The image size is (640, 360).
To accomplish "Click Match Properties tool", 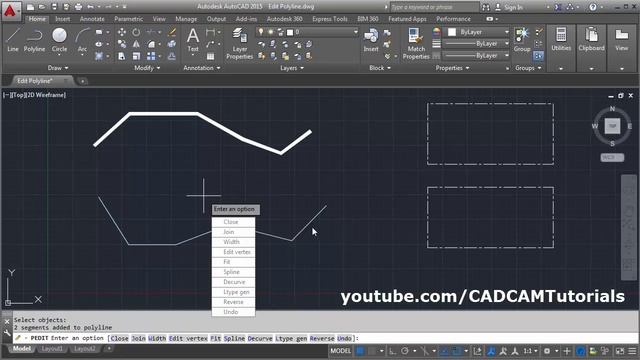I will point(416,44).
